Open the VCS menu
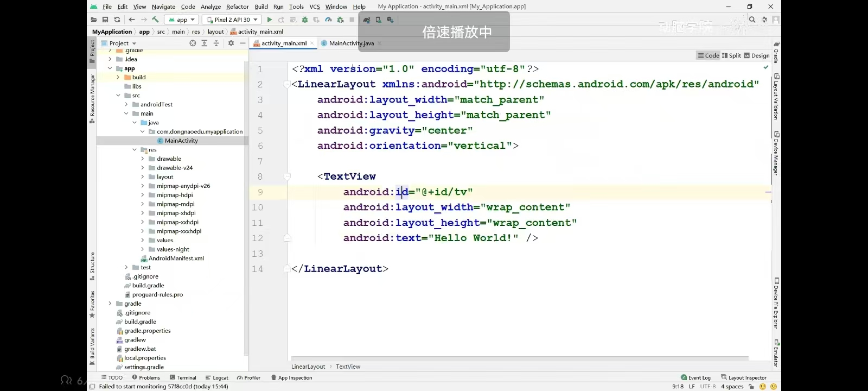Viewport: 868px width, 391px height. coord(315,7)
